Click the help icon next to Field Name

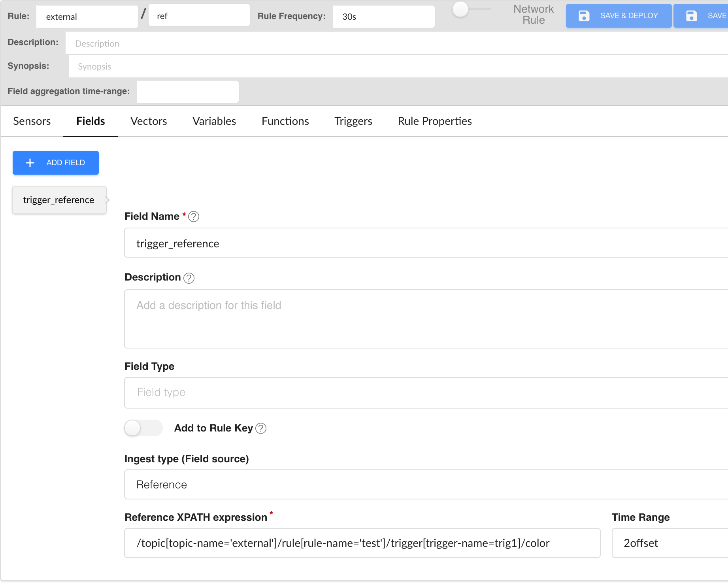tap(194, 217)
